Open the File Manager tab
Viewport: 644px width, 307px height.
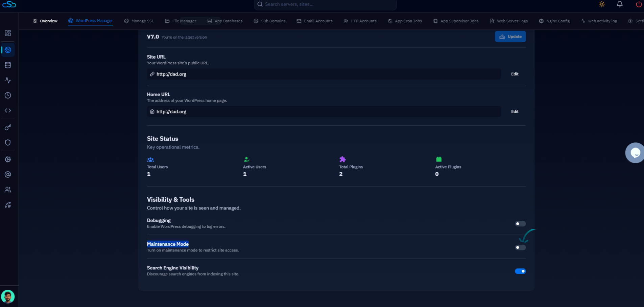tap(181, 21)
